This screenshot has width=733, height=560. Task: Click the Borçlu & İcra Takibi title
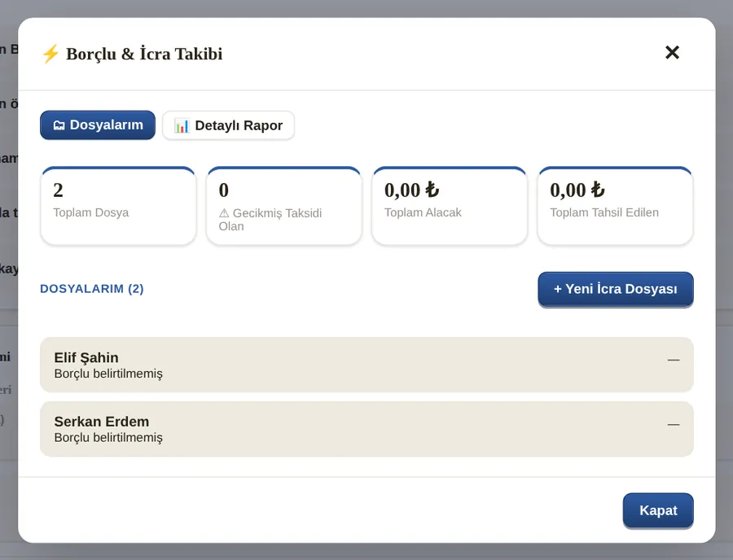coord(144,54)
